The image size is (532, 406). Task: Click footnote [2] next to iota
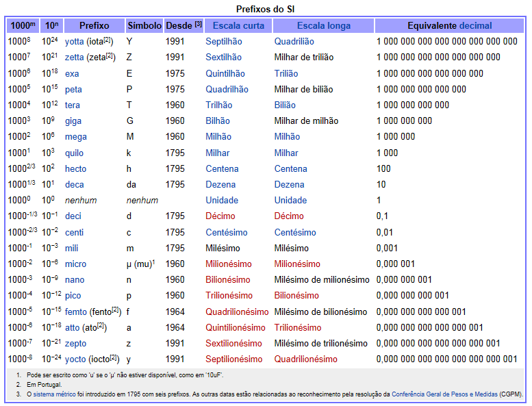[x=107, y=40]
